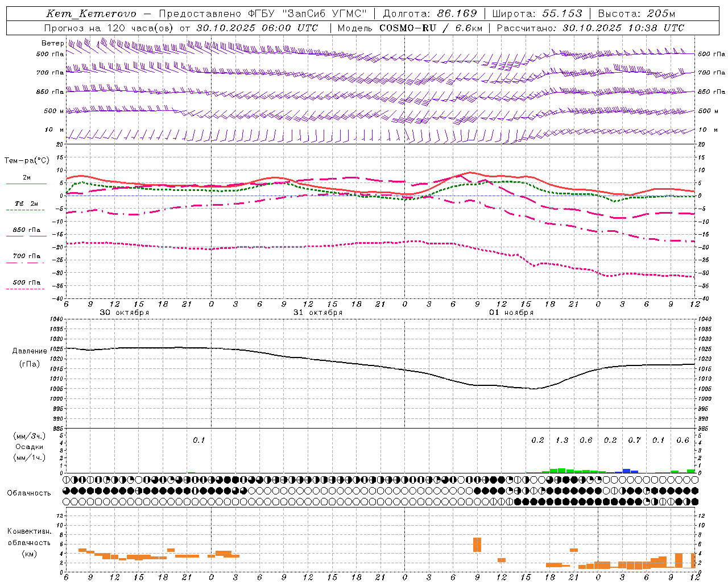Select the Облачность cloud cover row label

29,493
